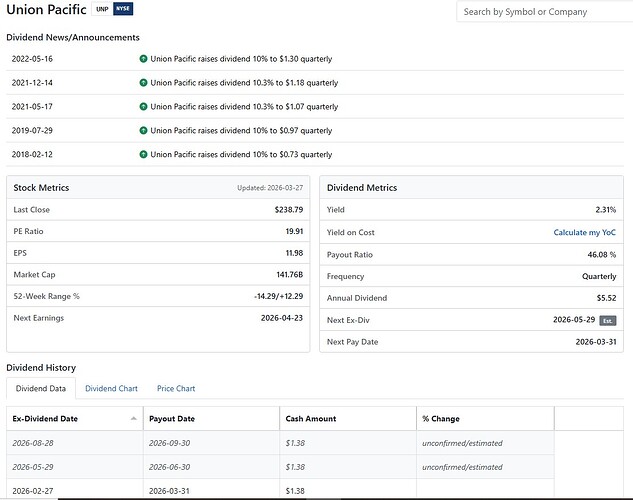Click the date 2021-05-17 in announcements
The width and height of the screenshot is (633, 500).
(32, 107)
